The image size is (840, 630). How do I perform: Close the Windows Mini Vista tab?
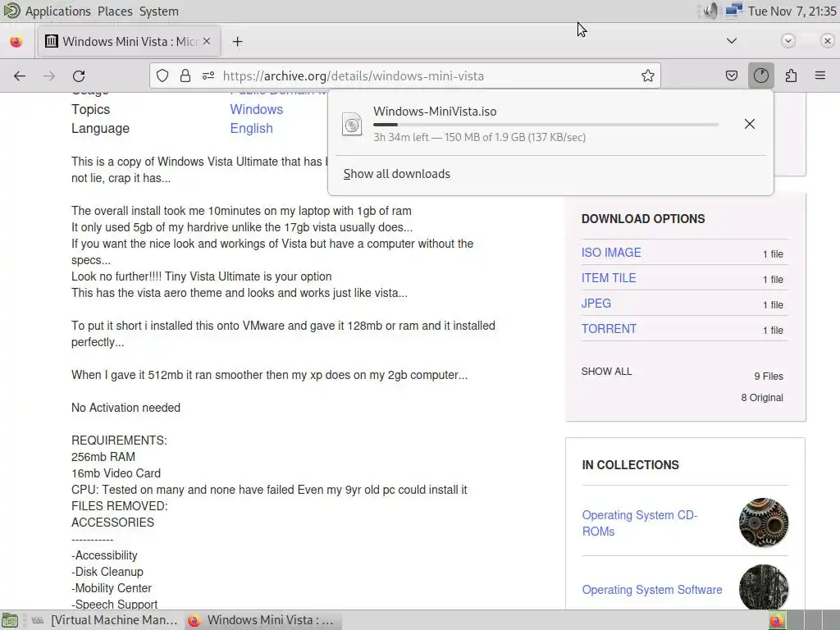[x=207, y=41]
